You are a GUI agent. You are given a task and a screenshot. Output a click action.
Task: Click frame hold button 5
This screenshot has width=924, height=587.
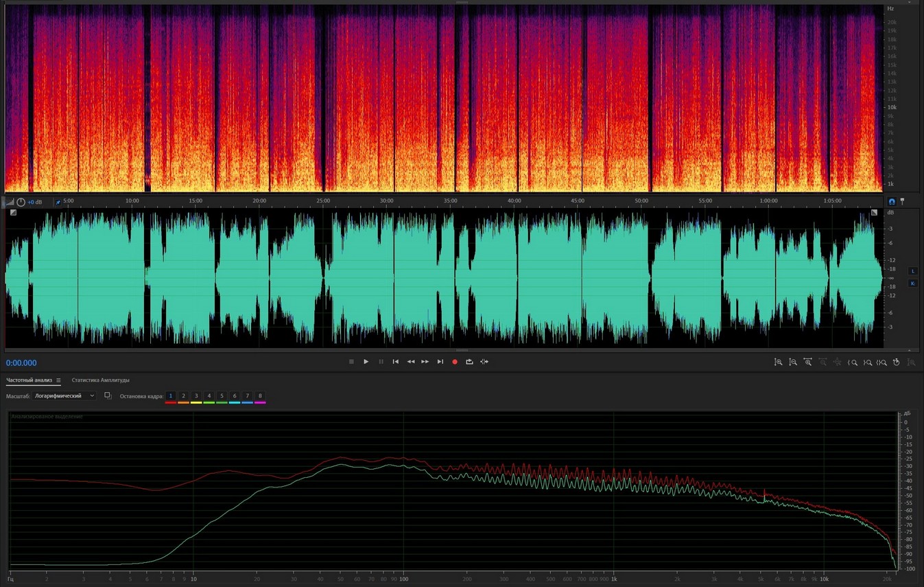pos(222,396)
